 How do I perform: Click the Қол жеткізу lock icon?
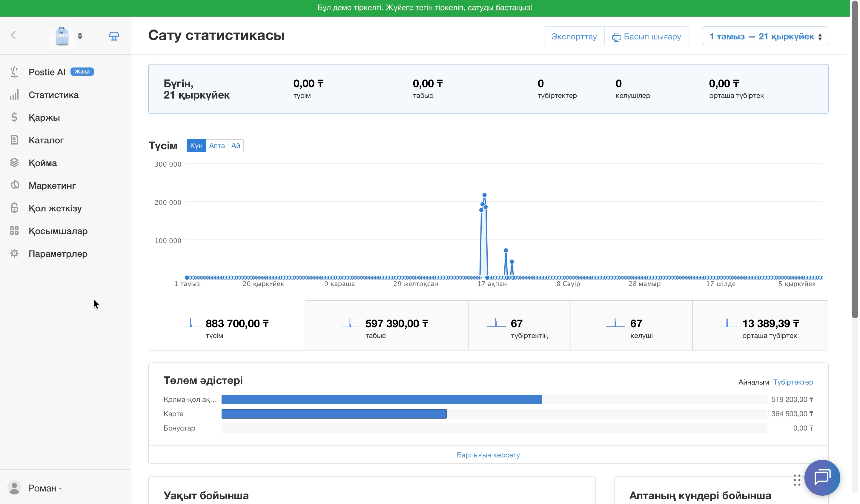point(14,208)
